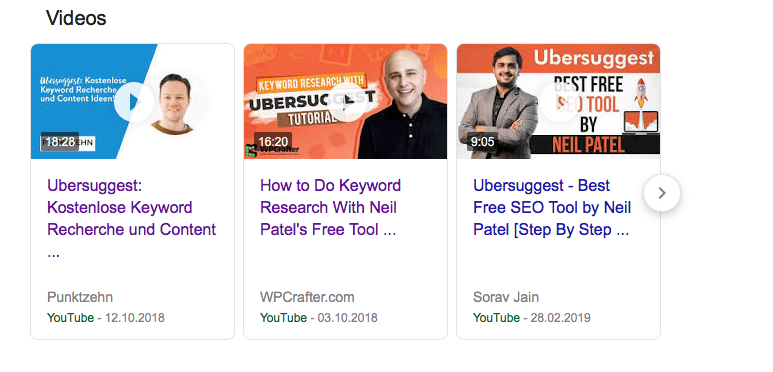Click YouTube source dated 12.10.2018
Image resolution: width=773 pixels, height=372 pixels.
pos(70,318)
